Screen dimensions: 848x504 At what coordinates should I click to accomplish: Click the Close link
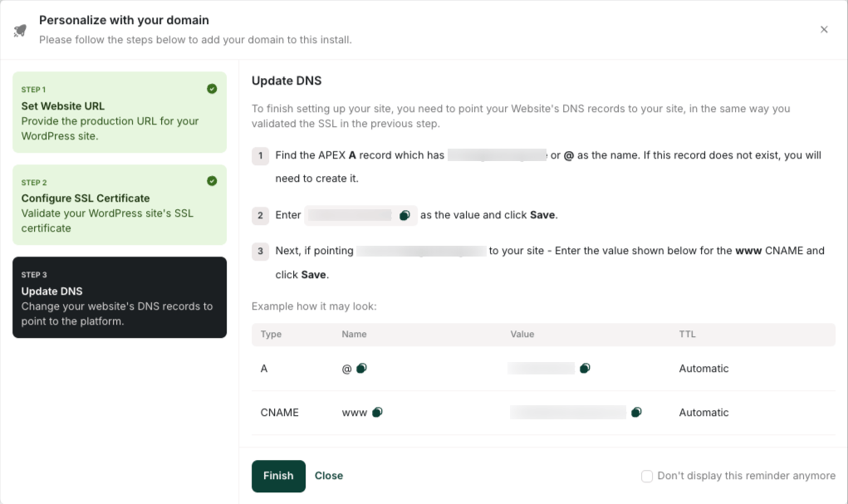[x=329, y=476]
